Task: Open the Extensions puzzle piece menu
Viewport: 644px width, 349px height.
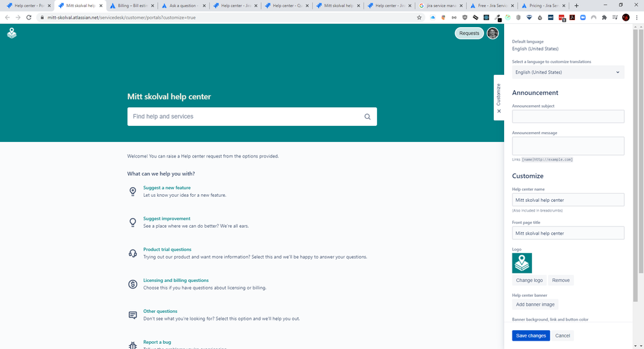Action: coord(604,17)
